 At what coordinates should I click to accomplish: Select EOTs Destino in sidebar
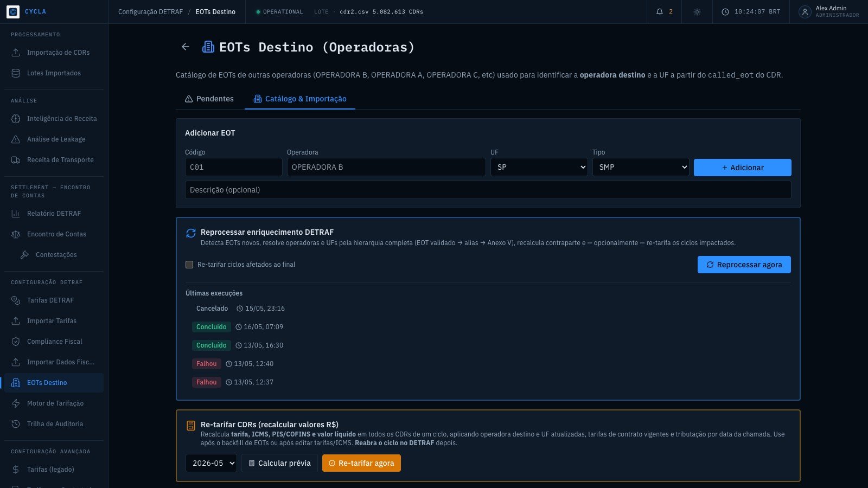(x=54, y=383)
